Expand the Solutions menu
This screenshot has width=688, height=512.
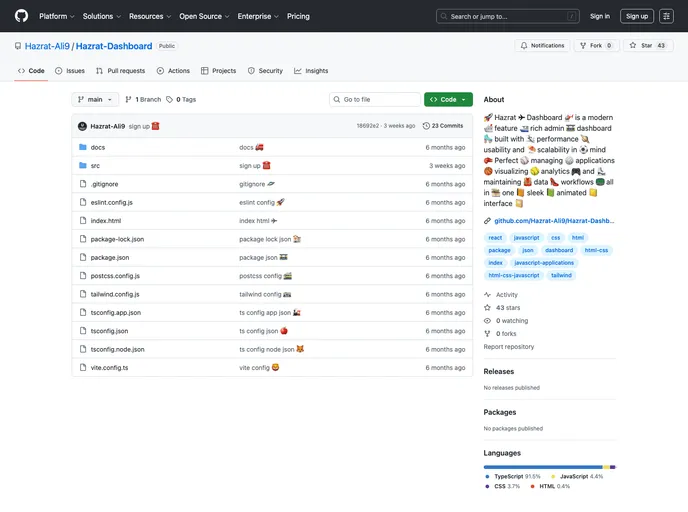click(x=102, y=16)
